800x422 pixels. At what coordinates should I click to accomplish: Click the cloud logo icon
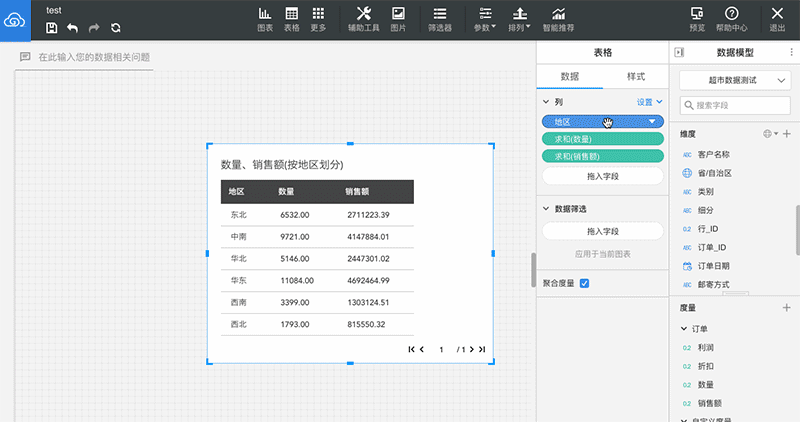tap(15, 20)
